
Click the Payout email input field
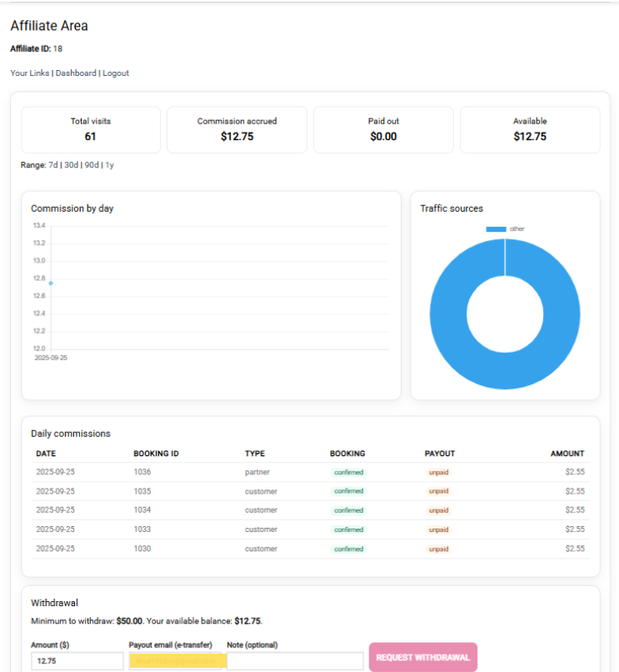(177, 661)
